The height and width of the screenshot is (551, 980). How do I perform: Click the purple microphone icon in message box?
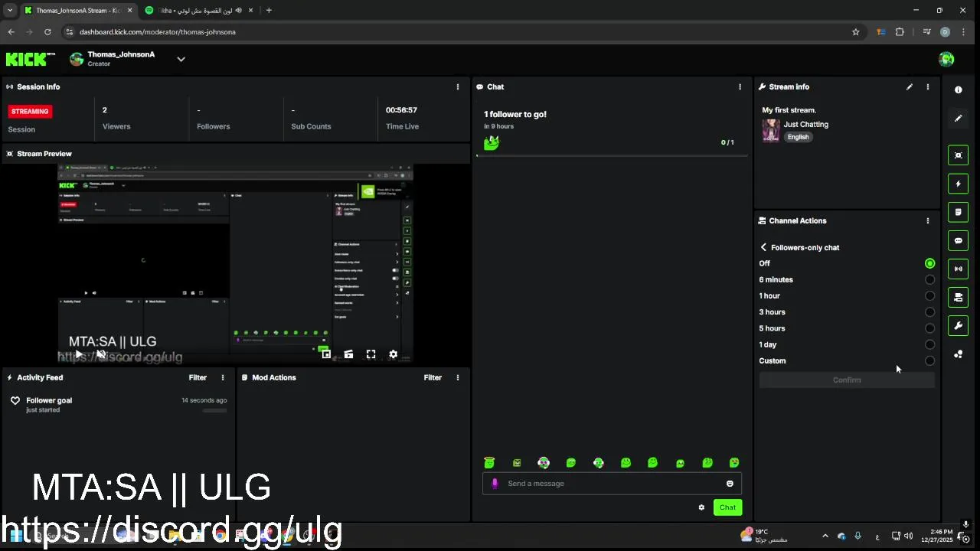tap(495, 484)
